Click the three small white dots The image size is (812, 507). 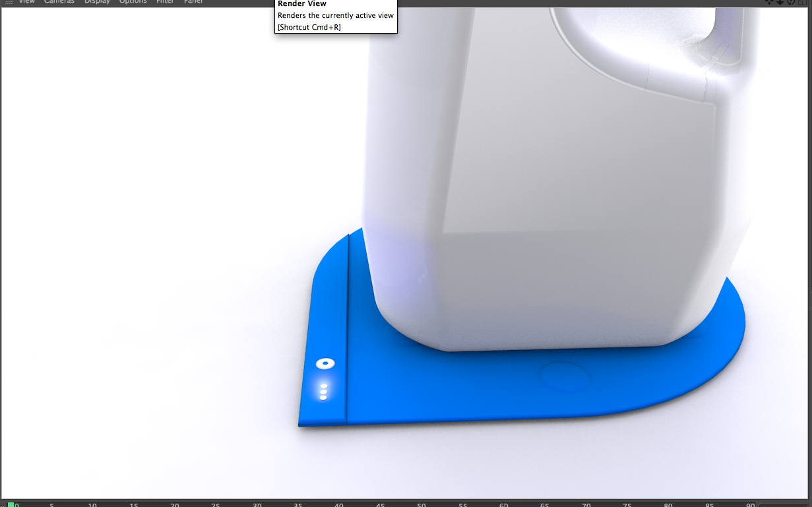click(323, 392)
